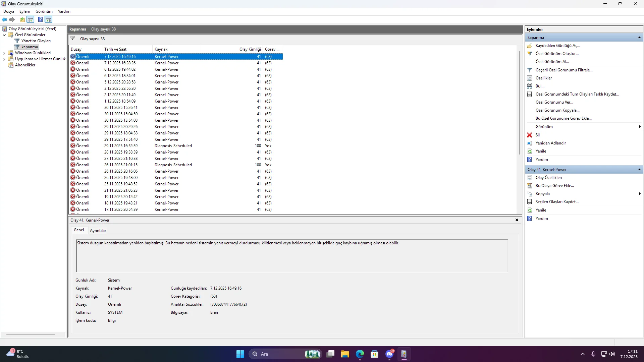
Task: Open Discord from the taskbar
Action: tap(389, 354)
